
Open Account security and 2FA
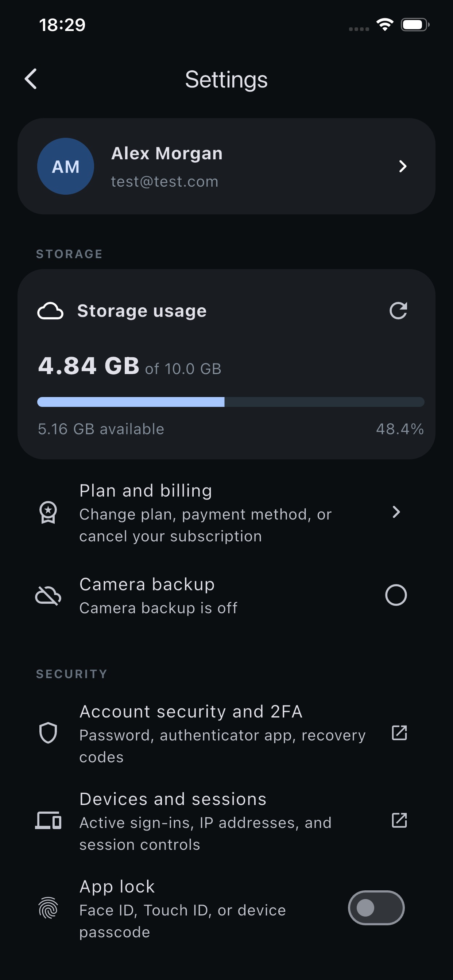[x=226, y=733]
